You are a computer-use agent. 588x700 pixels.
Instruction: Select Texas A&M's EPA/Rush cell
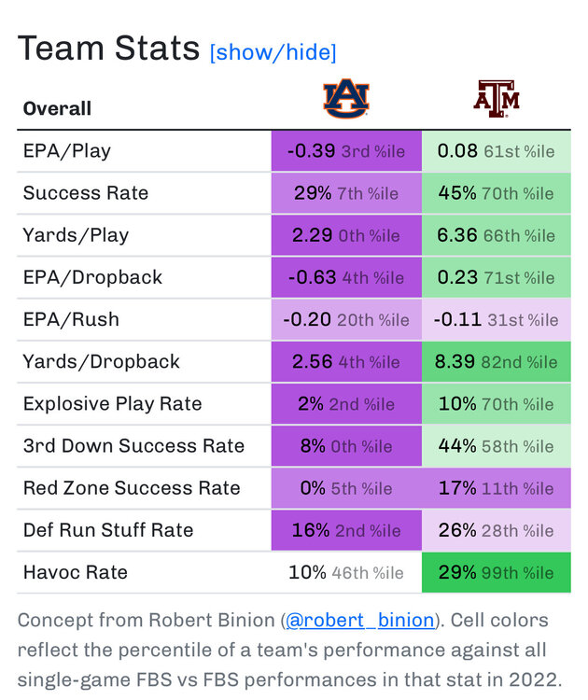click(496, 319)
